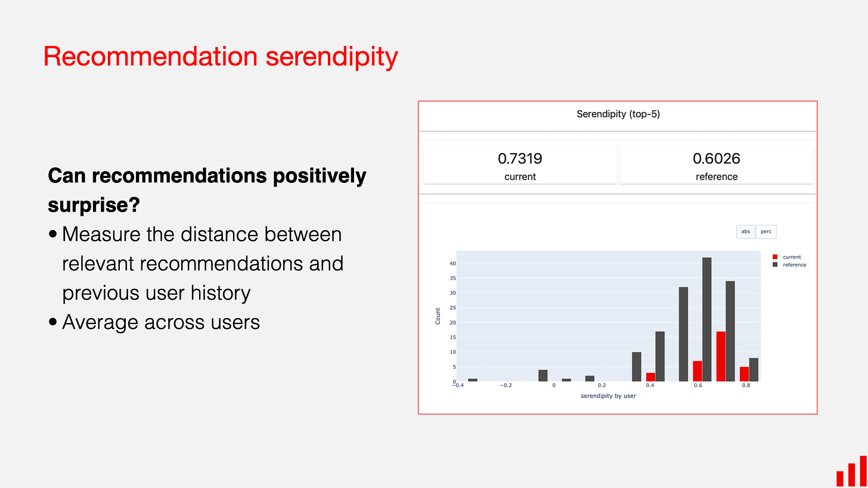Image resolution: width=868 pixels, height=488 pixels.
Task: Select the red 'current' legend swatch
Action: [774, 257]
